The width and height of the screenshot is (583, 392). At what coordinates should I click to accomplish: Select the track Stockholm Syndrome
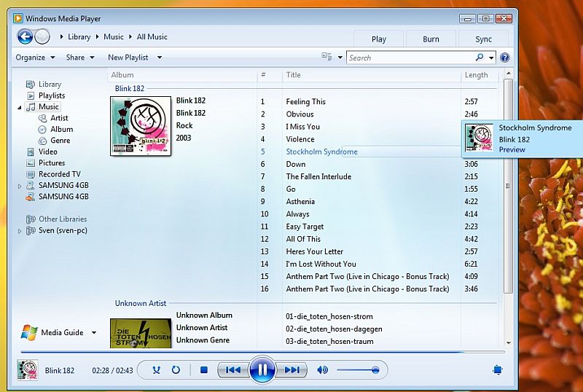pyautogui.click(x=321, y=152)
